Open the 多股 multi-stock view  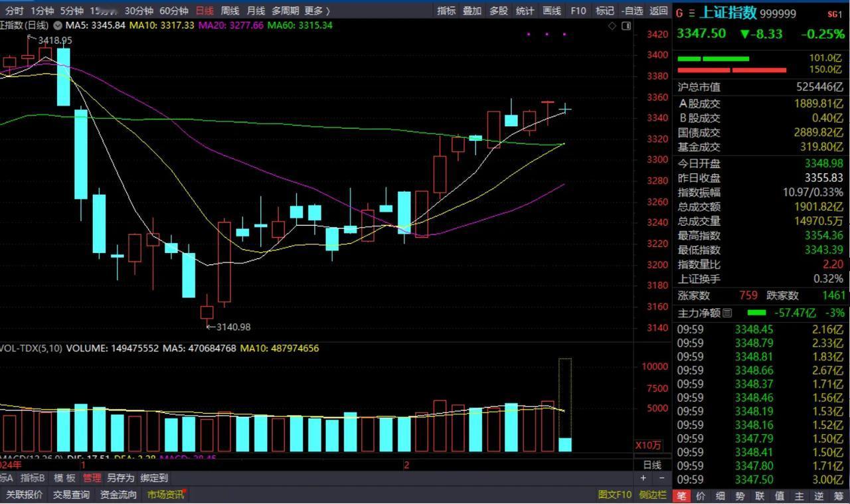click(x=499, y=11)
